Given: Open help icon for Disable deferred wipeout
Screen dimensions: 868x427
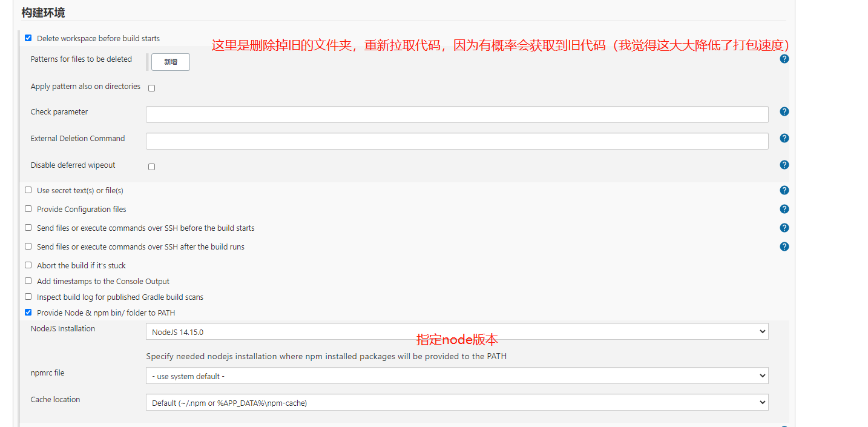Looking at the screenshot, I should [784, 165].
